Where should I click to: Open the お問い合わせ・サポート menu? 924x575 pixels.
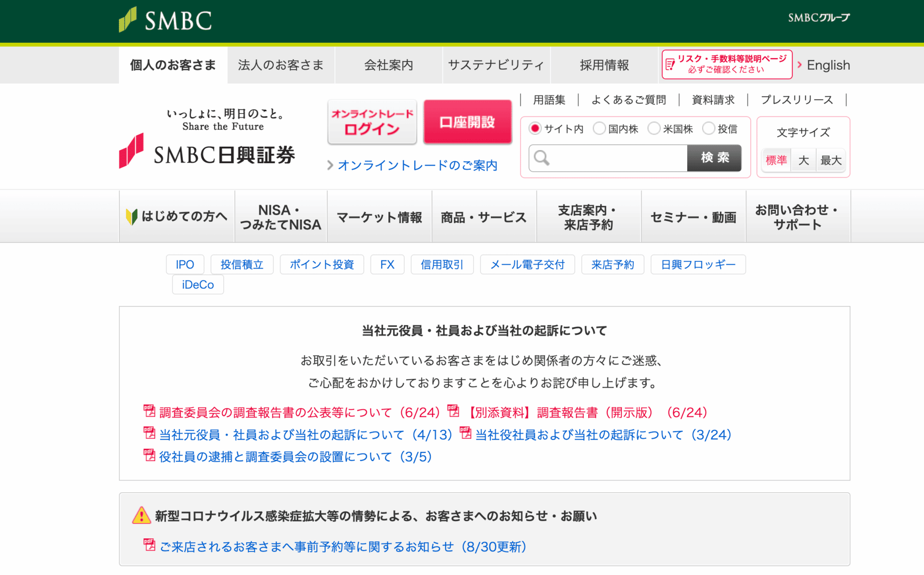[x=798, y=217]
